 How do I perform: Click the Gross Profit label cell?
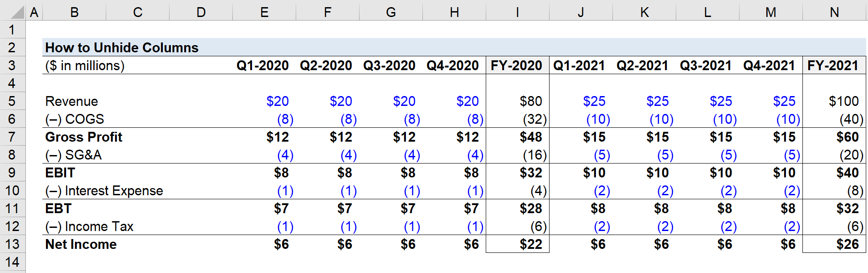(x=83, y=137)
